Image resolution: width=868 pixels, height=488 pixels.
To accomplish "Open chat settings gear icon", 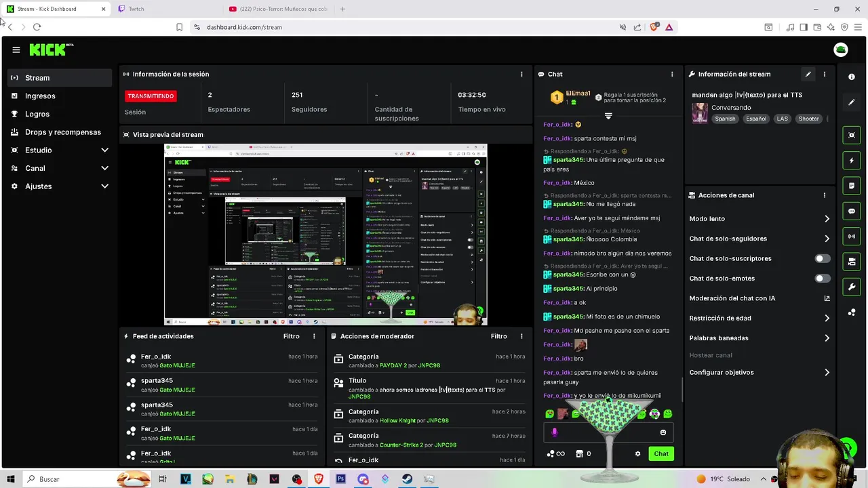I will [x=637, y=454].
